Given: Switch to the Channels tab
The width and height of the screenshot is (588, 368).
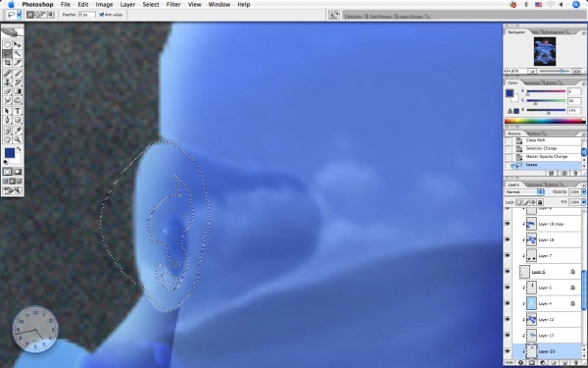Looking at the screenshot, I should 534,184.
